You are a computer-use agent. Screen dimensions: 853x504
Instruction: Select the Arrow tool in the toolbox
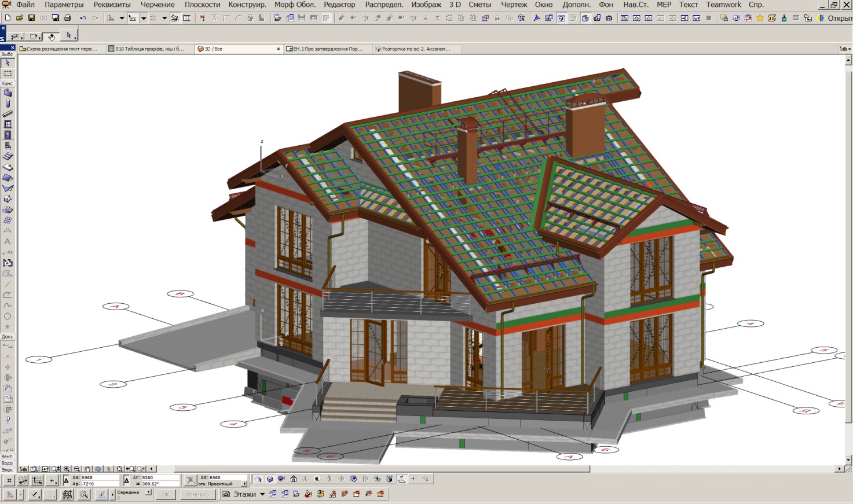point(8,63)
